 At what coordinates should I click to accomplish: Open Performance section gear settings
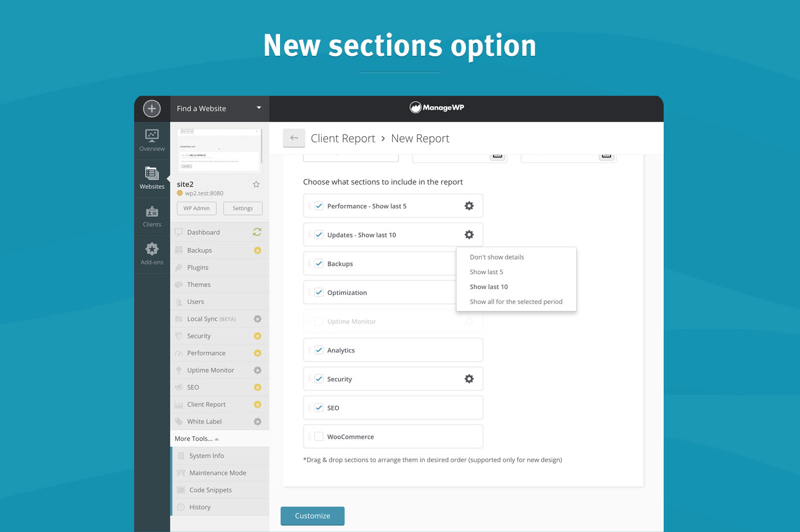point(469,206)
